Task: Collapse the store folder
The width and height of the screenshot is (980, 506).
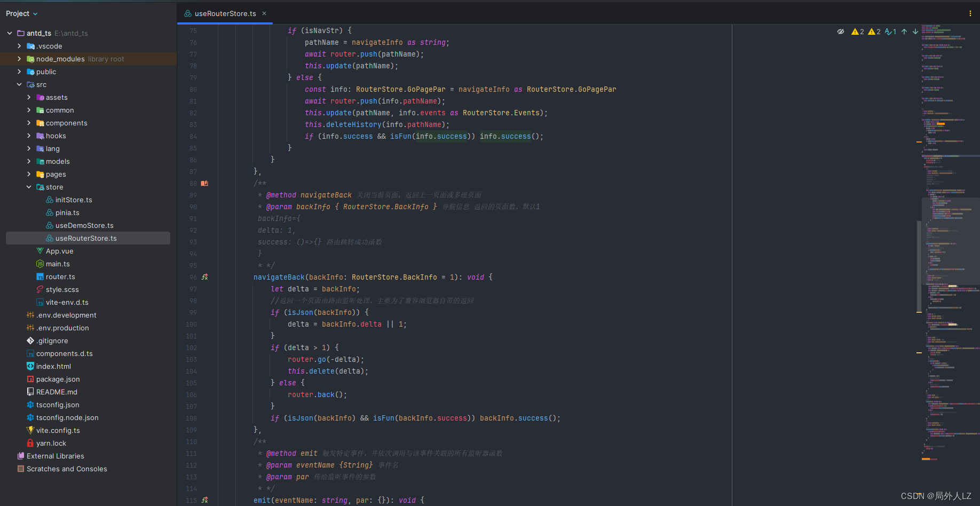Action: coord(29,187)
